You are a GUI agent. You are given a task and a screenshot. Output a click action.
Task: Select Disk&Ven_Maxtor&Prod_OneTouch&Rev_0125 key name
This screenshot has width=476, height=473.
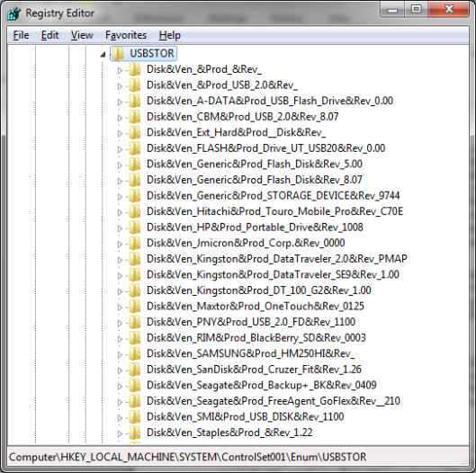point(256,306)
